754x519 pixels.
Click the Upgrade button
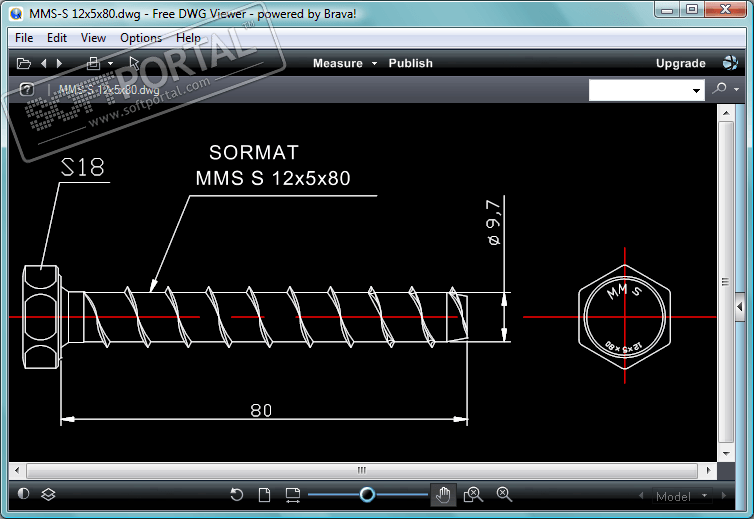coord(680,63)
